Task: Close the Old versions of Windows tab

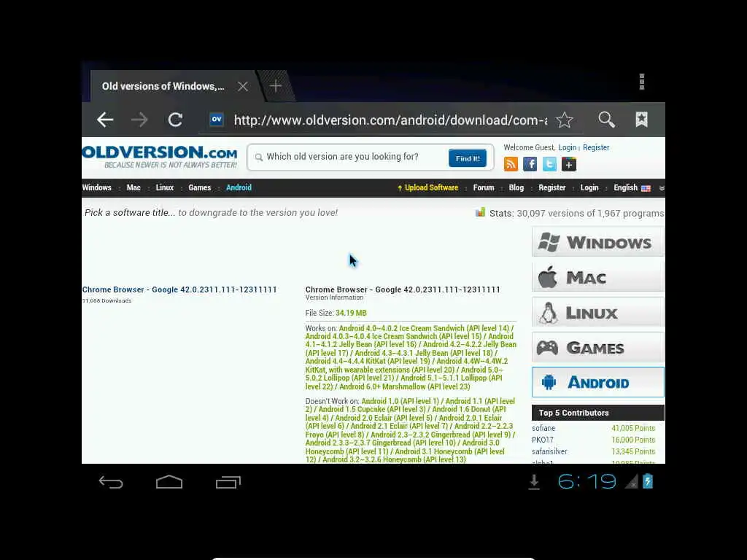Action: click(243, 86)
